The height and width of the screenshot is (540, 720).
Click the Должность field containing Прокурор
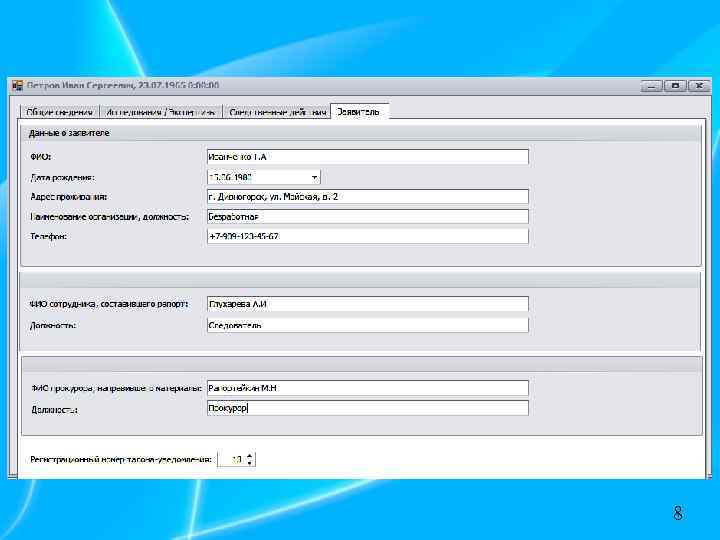(368, 408)
